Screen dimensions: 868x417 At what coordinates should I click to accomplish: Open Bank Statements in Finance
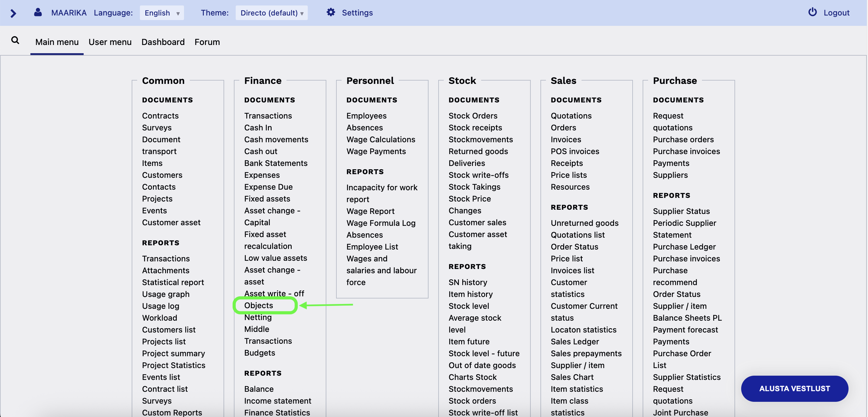(276, 163)
